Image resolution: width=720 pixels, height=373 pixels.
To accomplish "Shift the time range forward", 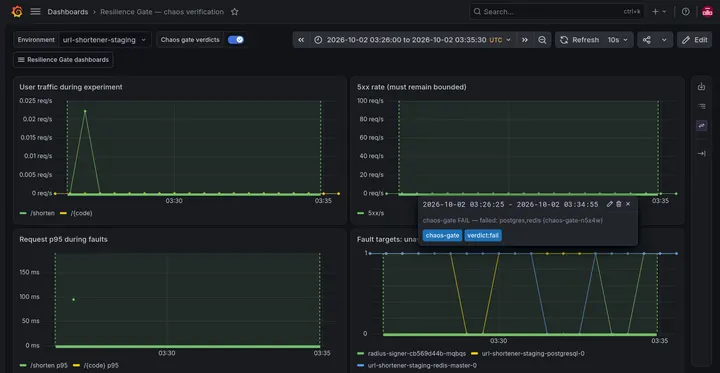I will [x=524, y=40].
